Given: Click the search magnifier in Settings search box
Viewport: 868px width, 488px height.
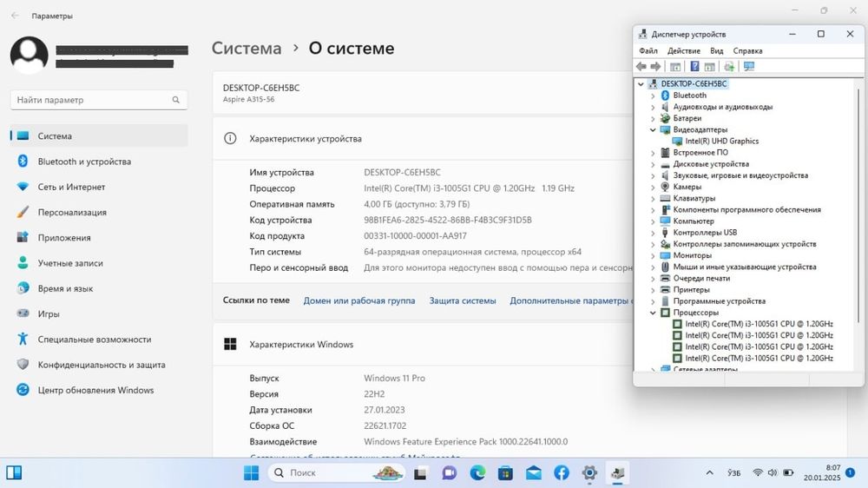Looking at the screenshot, I should tap(175, 100).
